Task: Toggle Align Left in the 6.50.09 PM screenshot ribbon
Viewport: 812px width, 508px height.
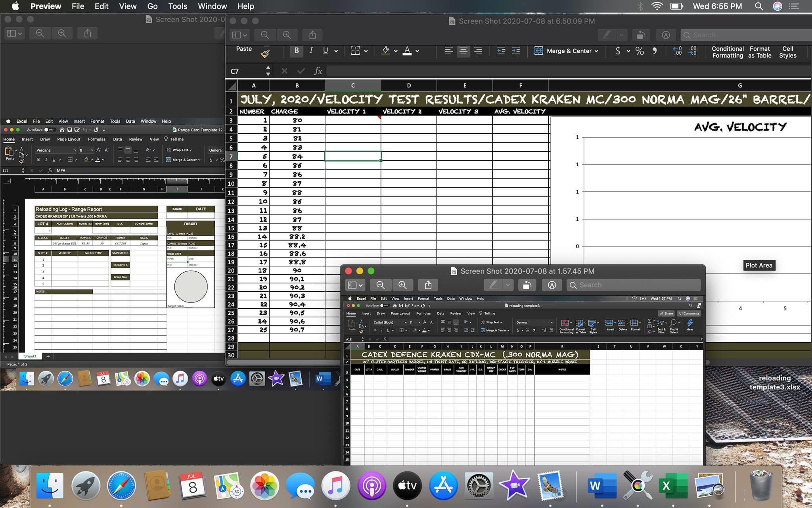Action: (448, 51)
